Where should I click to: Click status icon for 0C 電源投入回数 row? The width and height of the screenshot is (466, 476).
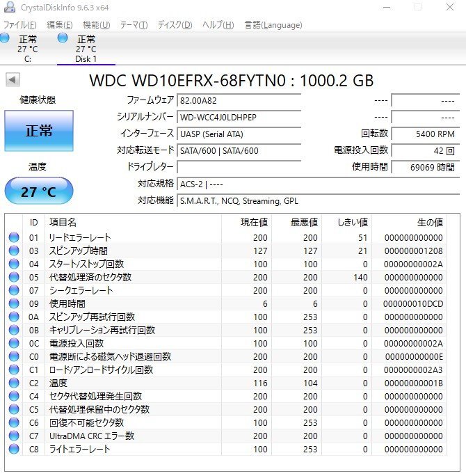[x=14, y=343]
